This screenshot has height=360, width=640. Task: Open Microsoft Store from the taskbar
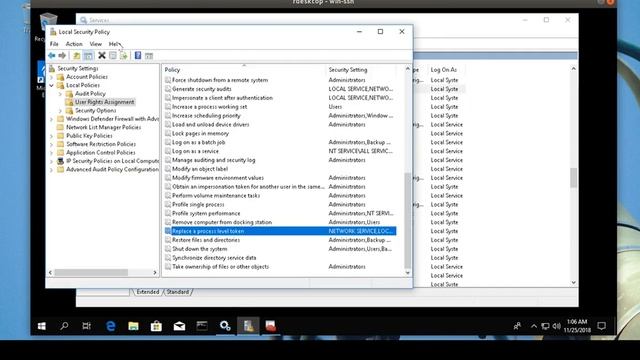(x=156, y=326)
